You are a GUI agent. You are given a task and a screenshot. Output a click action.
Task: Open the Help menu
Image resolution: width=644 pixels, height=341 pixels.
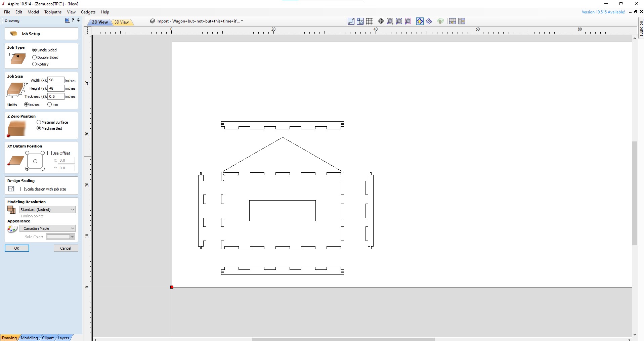point(105,12)
